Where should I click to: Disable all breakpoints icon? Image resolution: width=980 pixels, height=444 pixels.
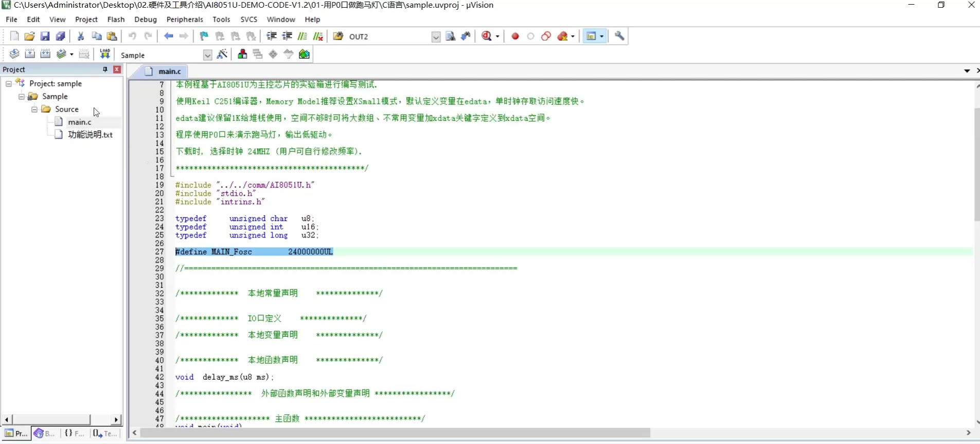(x=546, y=36)
